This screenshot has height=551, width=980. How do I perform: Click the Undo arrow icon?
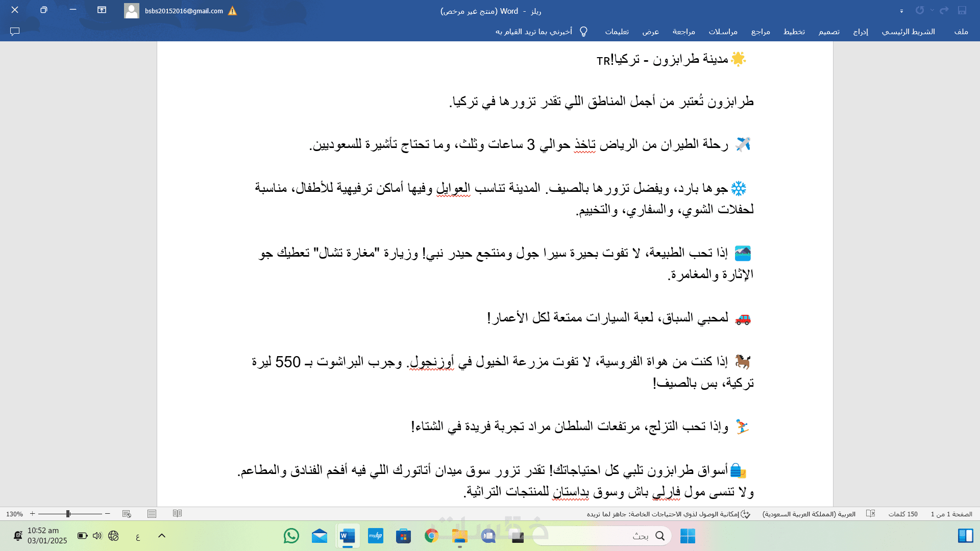944,10
